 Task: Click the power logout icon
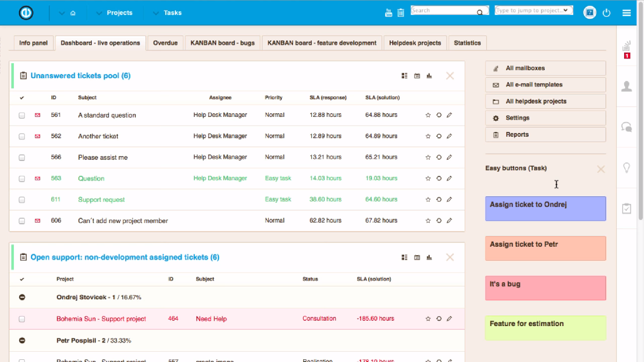point(607,13)
